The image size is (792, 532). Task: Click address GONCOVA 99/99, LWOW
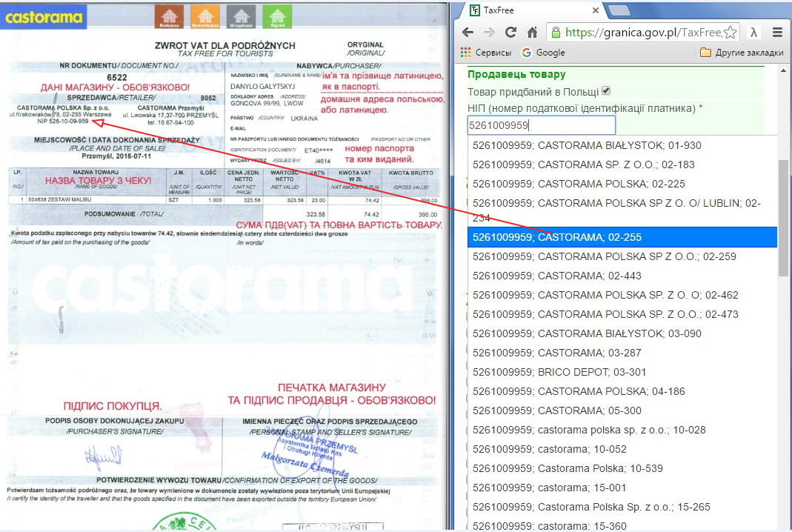(267, 103)
